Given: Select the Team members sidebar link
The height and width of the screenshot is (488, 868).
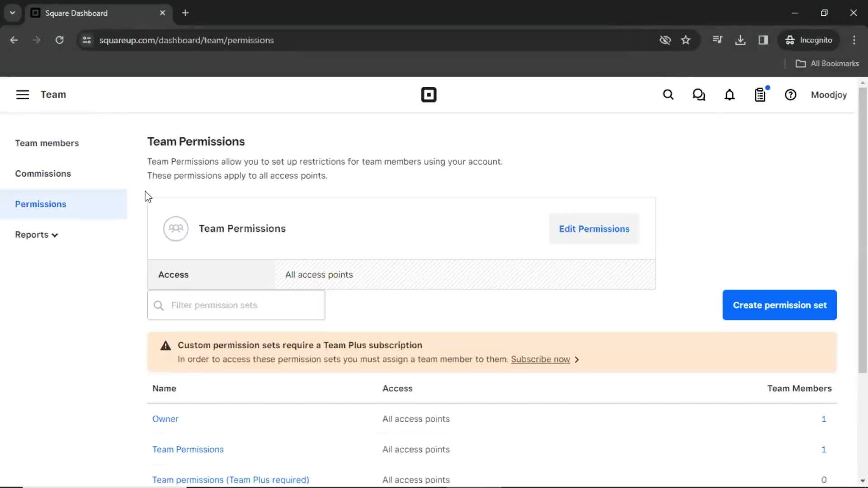Looking at the screenshot, I should pyautogui.click(x=47, y=143).
